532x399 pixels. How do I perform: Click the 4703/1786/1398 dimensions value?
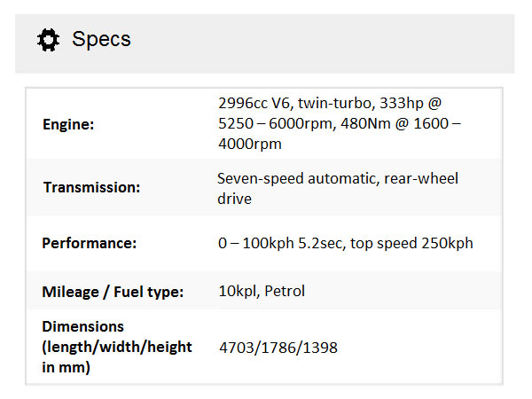click(x=278, y=348)
